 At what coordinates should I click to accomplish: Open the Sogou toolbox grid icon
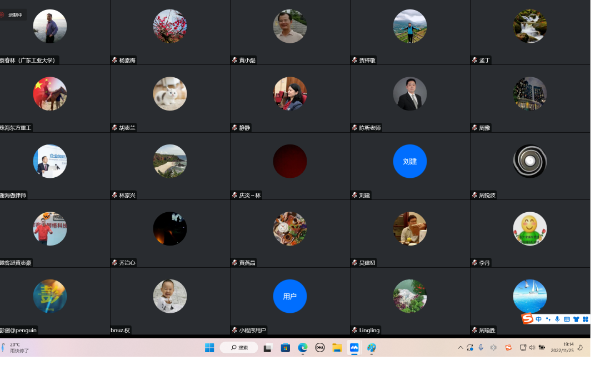point(585,319)
